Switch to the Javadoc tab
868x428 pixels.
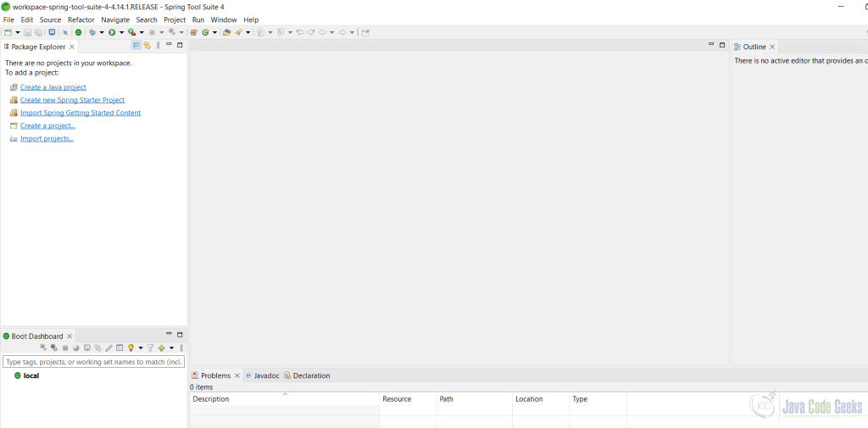(262, 375)
